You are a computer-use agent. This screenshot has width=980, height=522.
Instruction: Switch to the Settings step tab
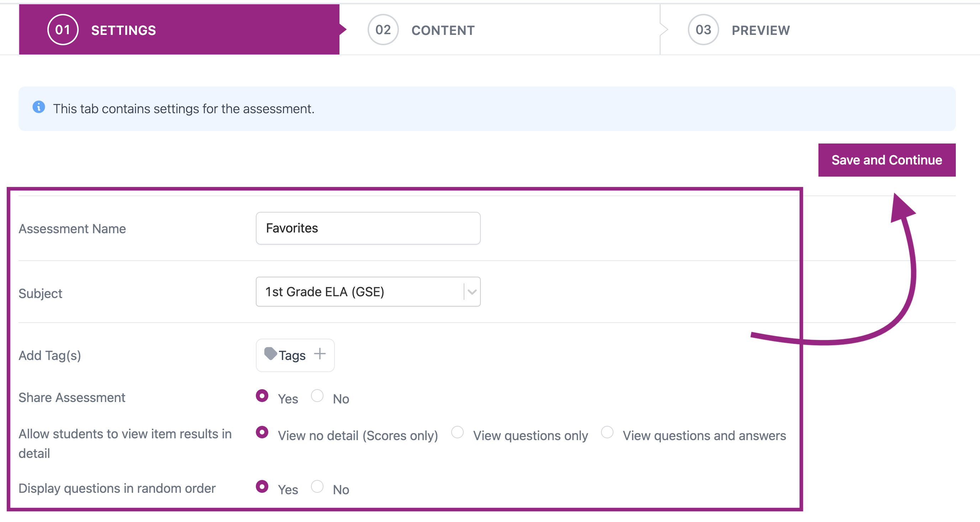pos(179,29)
